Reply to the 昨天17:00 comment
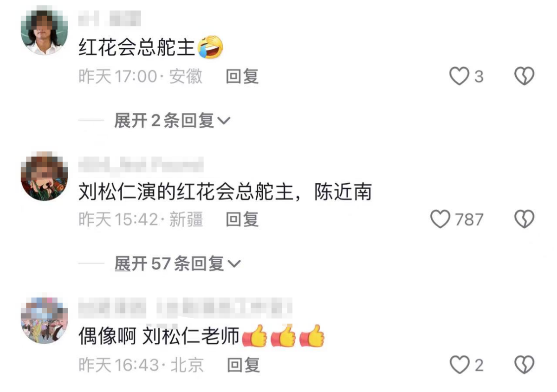This screenshot has height=392, width=557. [x=242, y=76]
